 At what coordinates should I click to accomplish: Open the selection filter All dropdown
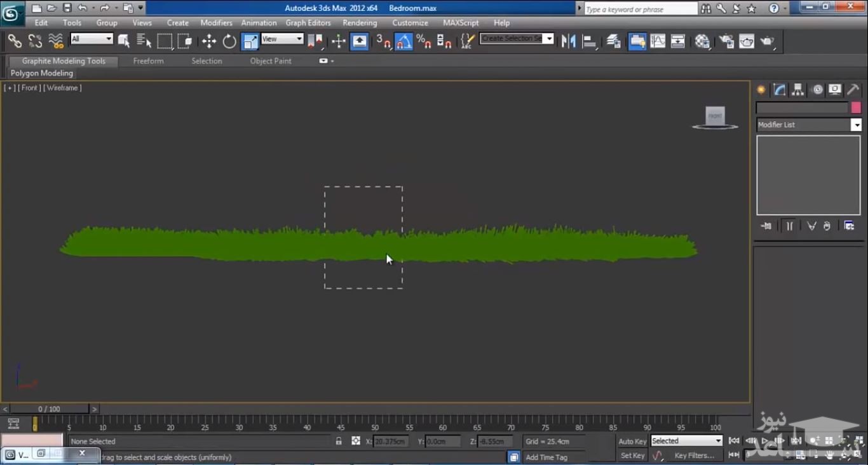[x=92, y=39]
